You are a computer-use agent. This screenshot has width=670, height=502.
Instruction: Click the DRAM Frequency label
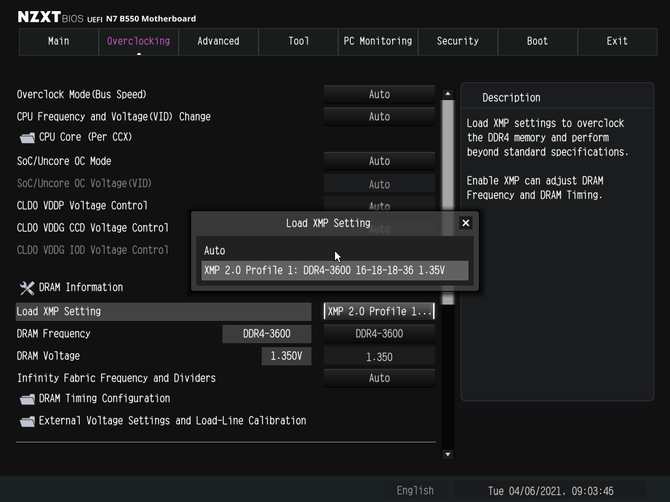(53, 334)
